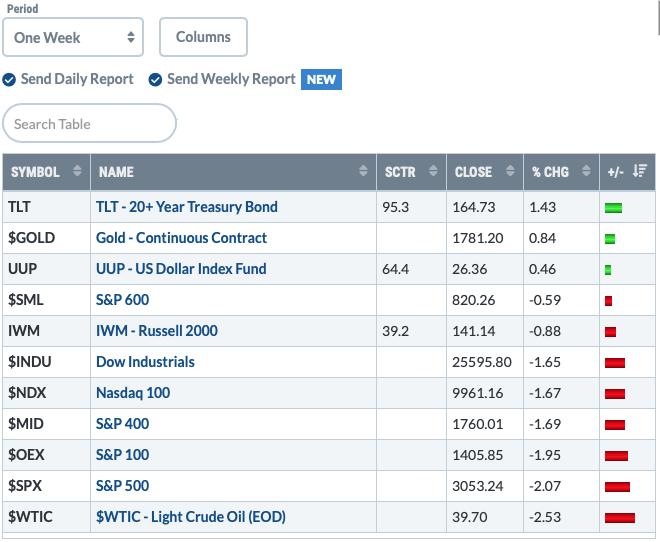Click the percent change -2.53

pos(545,517)
